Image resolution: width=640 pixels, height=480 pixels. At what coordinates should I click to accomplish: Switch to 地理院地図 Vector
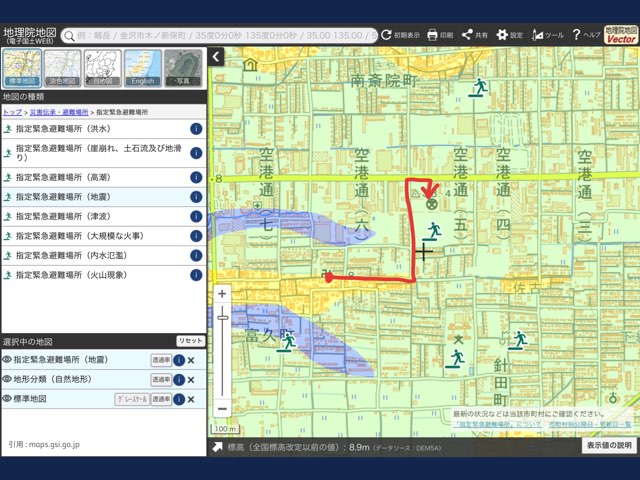coord(621,34)
